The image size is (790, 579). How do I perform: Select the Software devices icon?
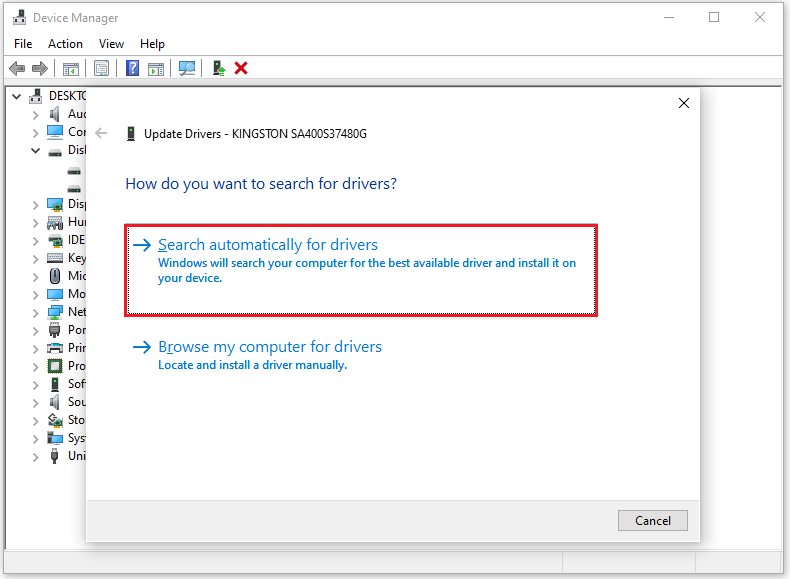click(55, 384)
